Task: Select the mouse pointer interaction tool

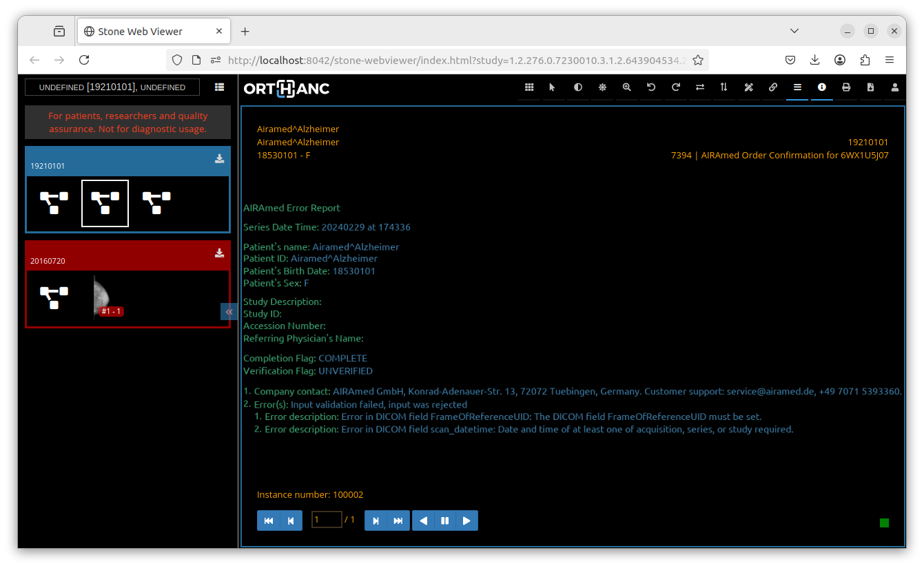Action: click(553, 87)
